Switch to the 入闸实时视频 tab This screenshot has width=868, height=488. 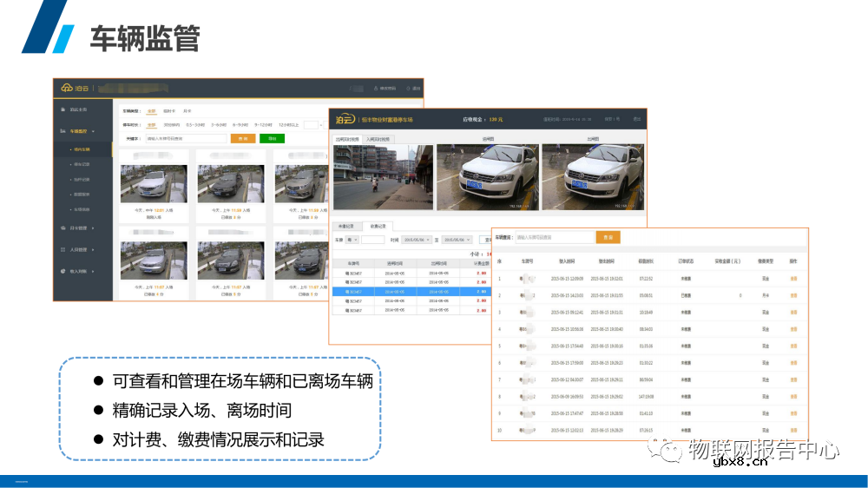379,138
